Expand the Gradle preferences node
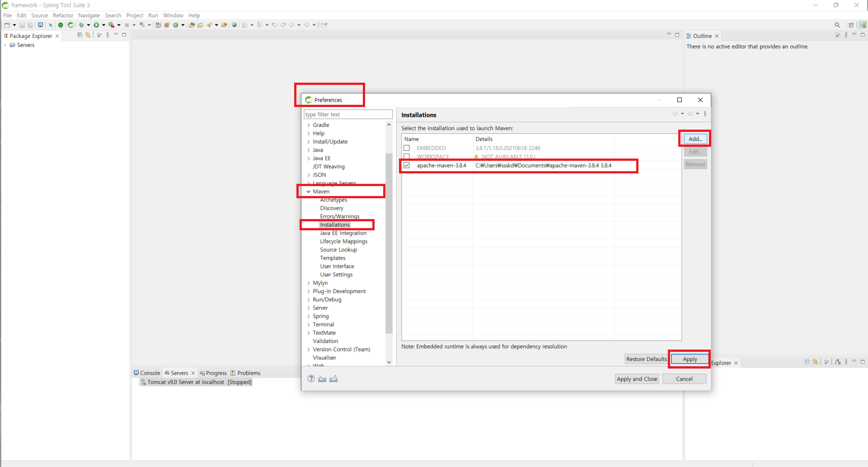 pyautogui.click(x=309, y=125)
